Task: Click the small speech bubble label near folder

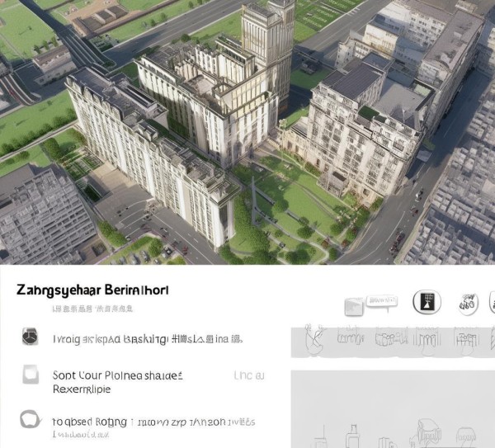Action: tap(382, 302)
